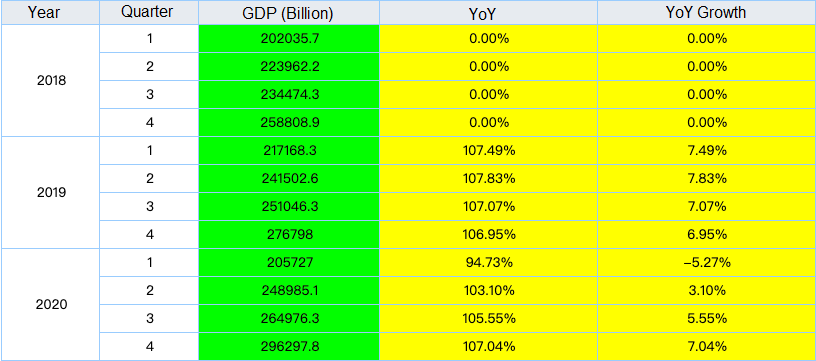The width and height of the screenshot is (816, 361).
Task: Select the merged 2018 year cell
Action: coord(50,81)
